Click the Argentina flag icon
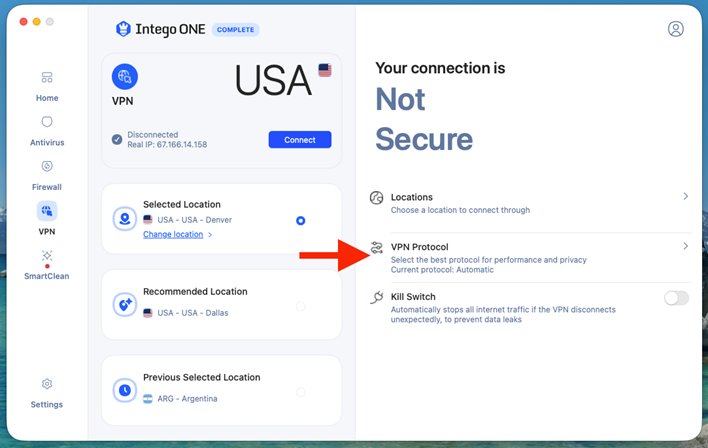This screenshot has width=708, height=448. pos(148,399)
